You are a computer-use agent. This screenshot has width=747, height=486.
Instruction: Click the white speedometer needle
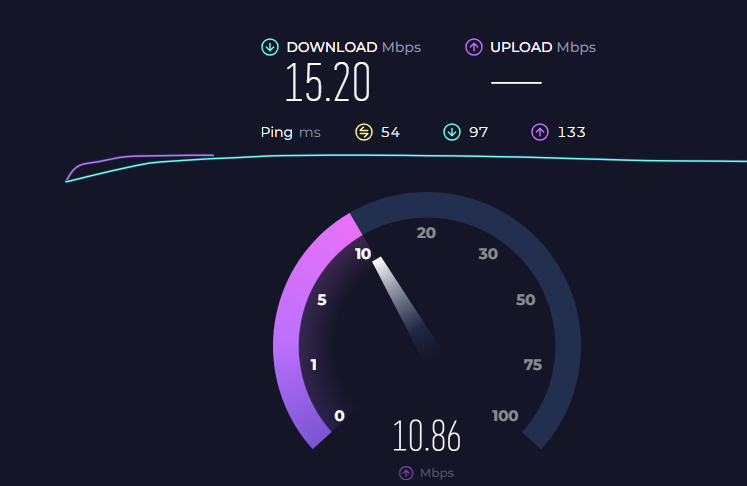tap(405, 307)
